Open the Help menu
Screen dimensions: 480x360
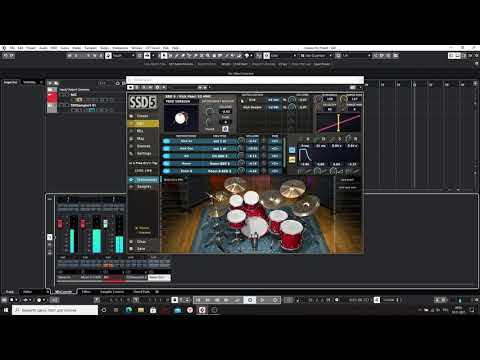pos(176,48)
